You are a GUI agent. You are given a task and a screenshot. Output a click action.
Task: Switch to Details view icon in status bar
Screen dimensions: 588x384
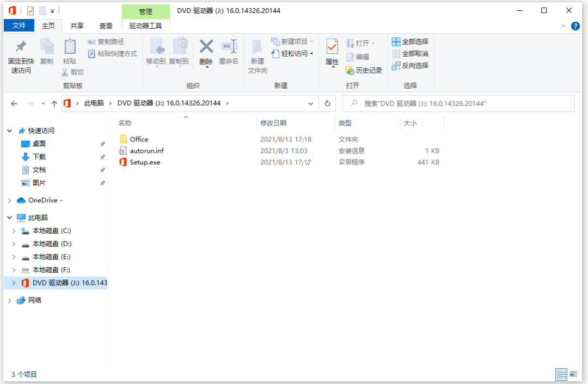[561, 374]
